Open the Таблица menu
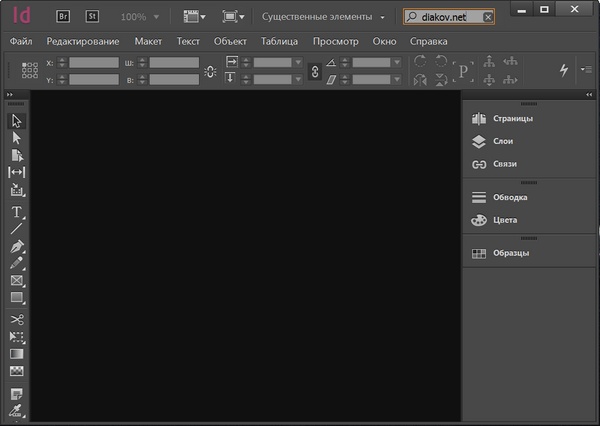The image size is (600, 426). (279, 41)
